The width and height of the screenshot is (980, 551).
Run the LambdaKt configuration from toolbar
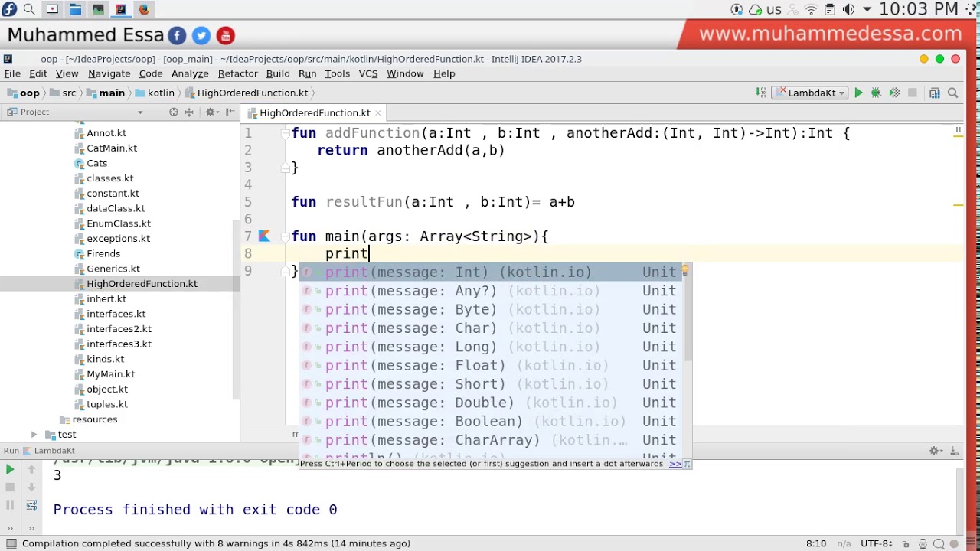pyautogui.click(x=858, y=93)
